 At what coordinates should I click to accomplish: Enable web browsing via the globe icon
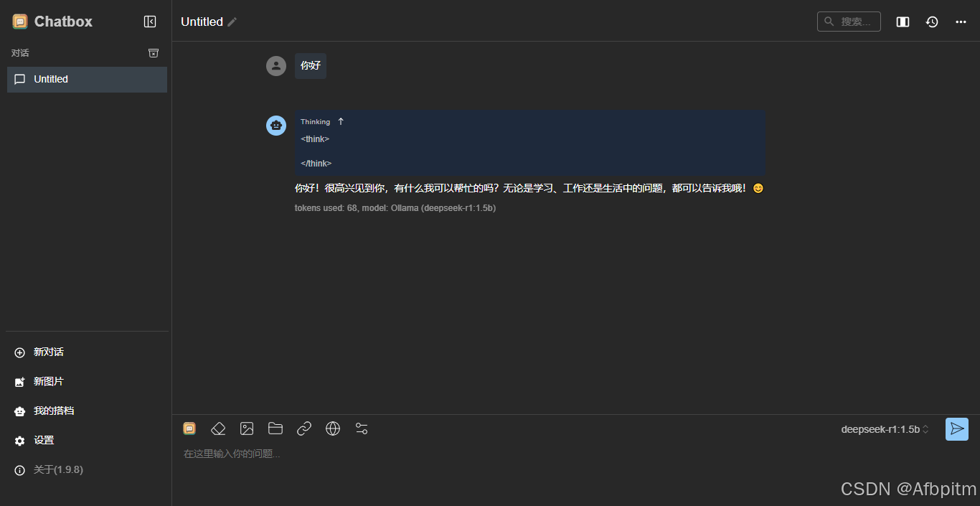pos(333,428)
